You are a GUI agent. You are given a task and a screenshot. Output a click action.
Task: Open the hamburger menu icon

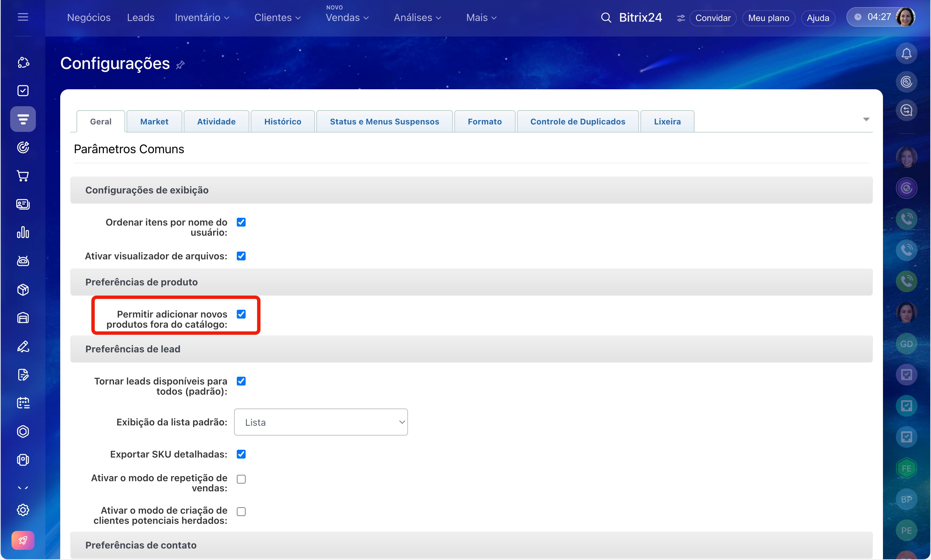pos(23,17)
